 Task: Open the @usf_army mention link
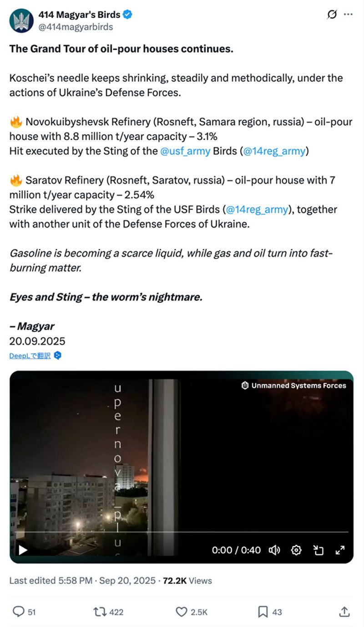click(185, 151)
